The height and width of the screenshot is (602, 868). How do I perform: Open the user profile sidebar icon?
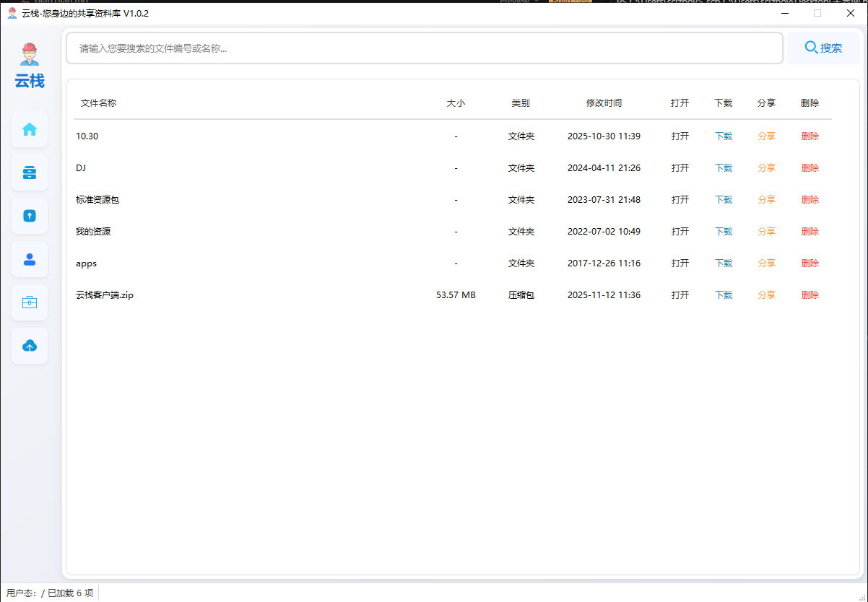coord(30,259)
